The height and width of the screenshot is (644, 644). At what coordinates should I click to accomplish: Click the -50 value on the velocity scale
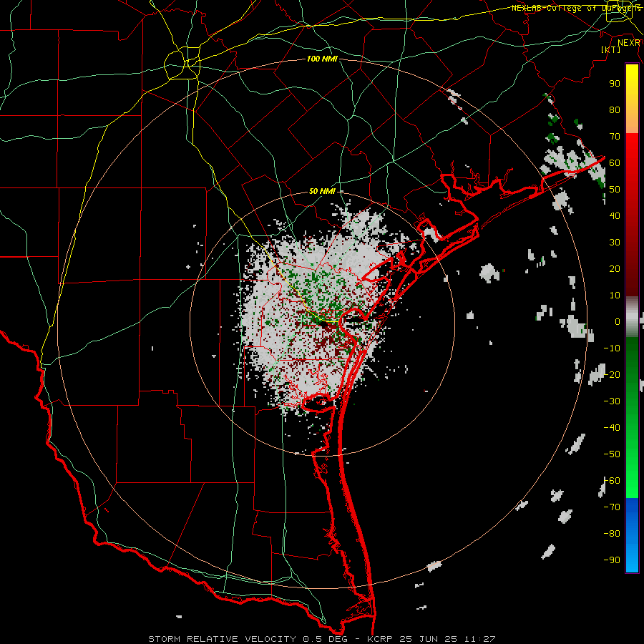pos(612,454)
